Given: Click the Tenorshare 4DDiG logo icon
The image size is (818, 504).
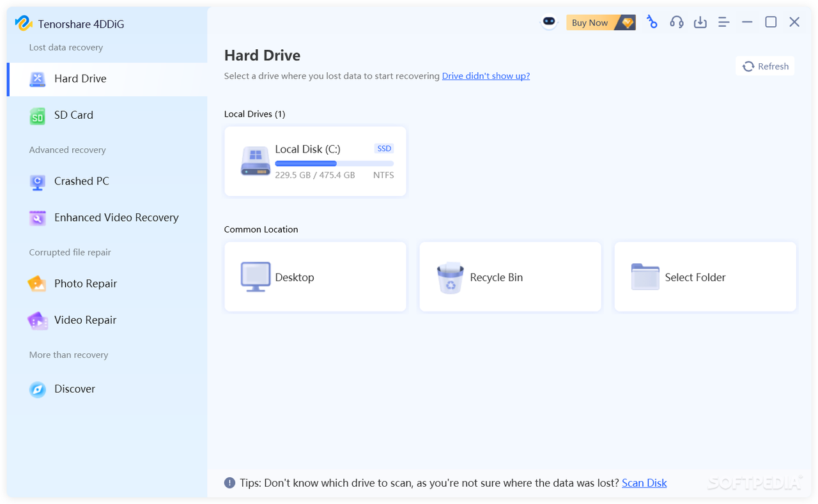Looking at the screenshot, I should click(x=24, y=24).
